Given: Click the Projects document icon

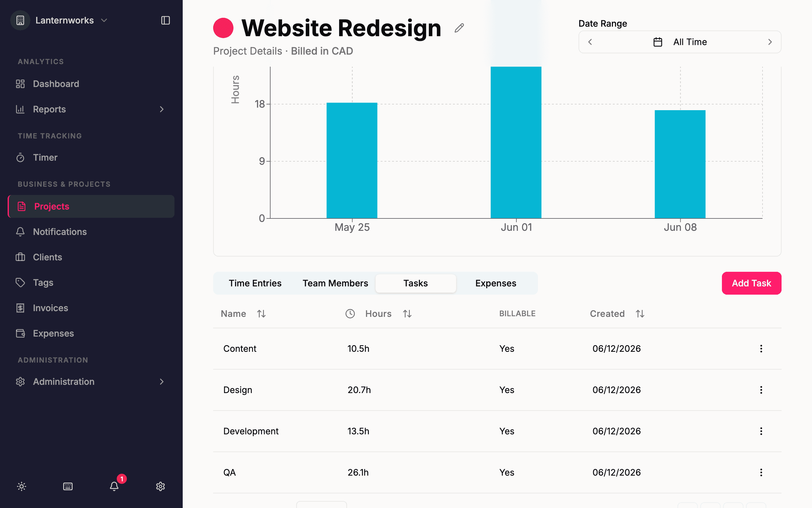Looking at the screenshot, I should (22, 206).
